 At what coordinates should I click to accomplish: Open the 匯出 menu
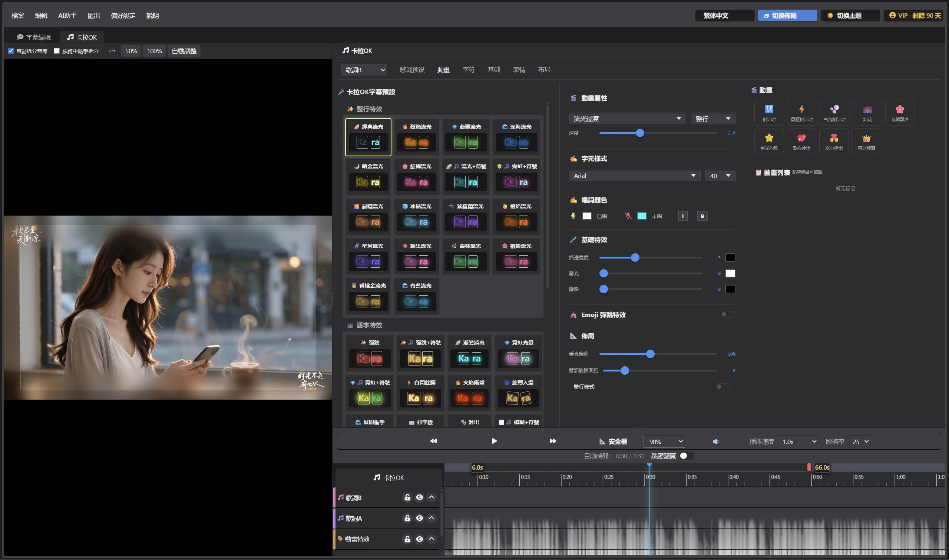tap(94, 16)
